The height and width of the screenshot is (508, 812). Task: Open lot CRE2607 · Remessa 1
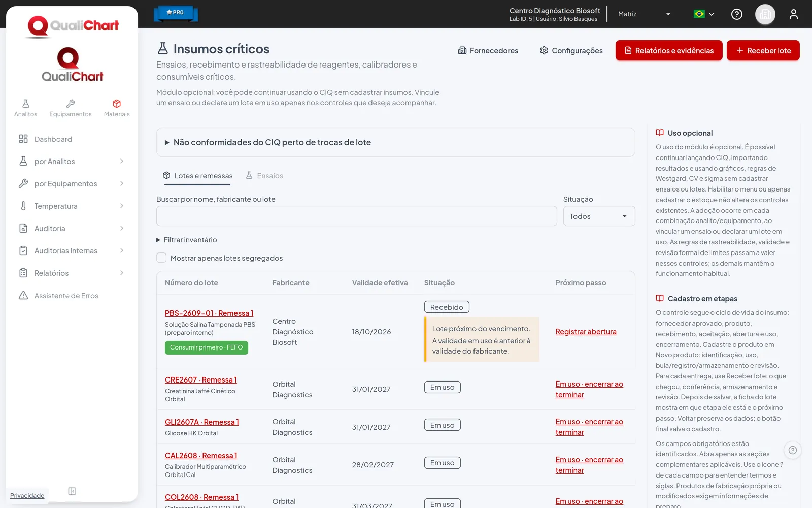pos(201,380)
